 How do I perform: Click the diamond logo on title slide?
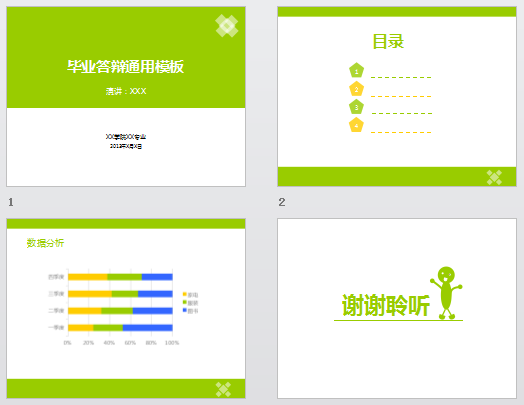[227, 25]
